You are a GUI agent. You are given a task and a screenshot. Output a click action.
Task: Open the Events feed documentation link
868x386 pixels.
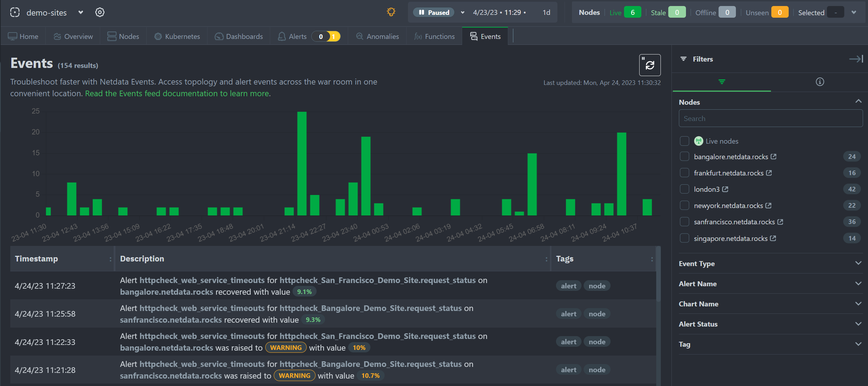click(x=177, y=93)
